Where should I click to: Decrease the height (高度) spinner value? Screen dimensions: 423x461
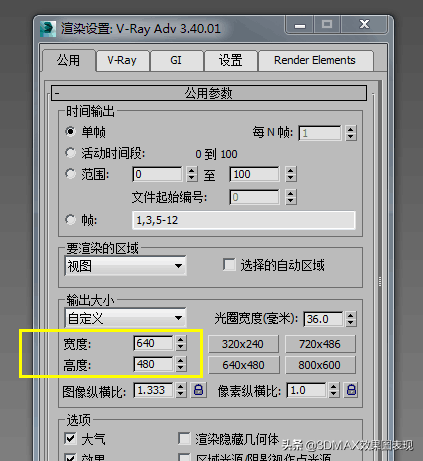coord(181,368)
